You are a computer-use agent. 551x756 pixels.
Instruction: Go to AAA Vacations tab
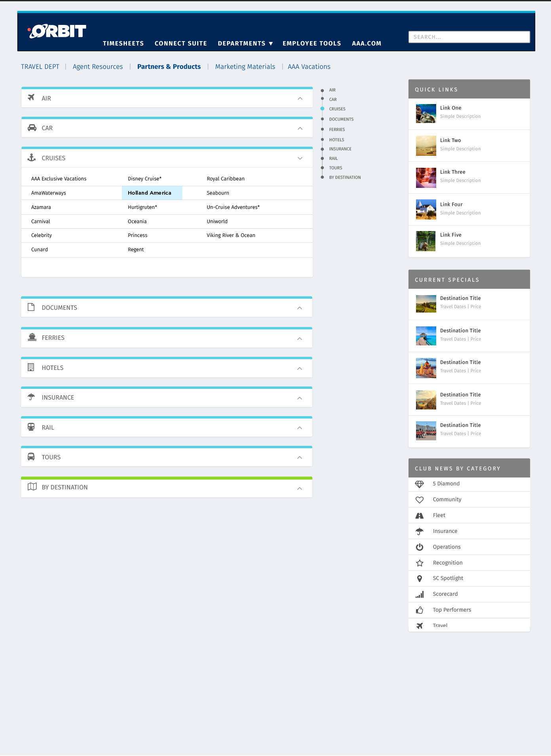[309, 66]
